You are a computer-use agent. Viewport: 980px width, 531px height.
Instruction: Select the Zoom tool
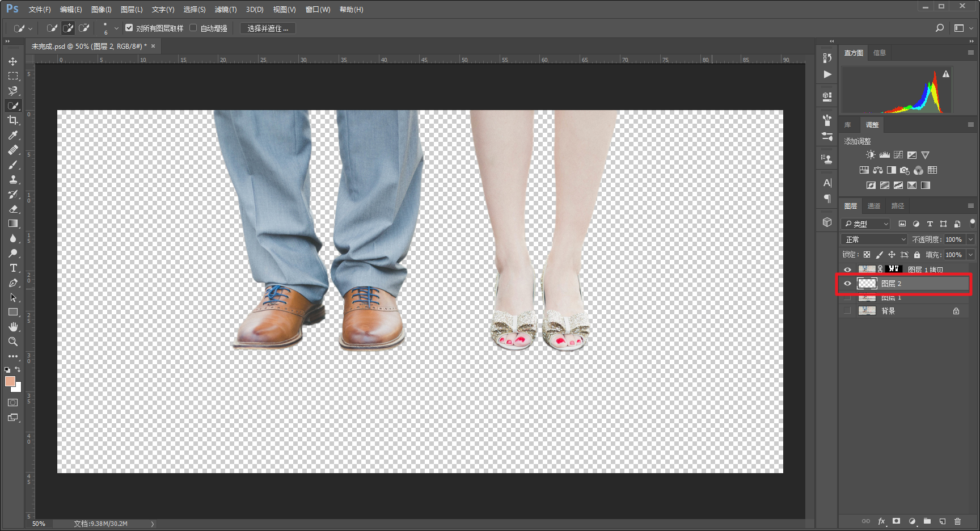(x=13, y=342)
